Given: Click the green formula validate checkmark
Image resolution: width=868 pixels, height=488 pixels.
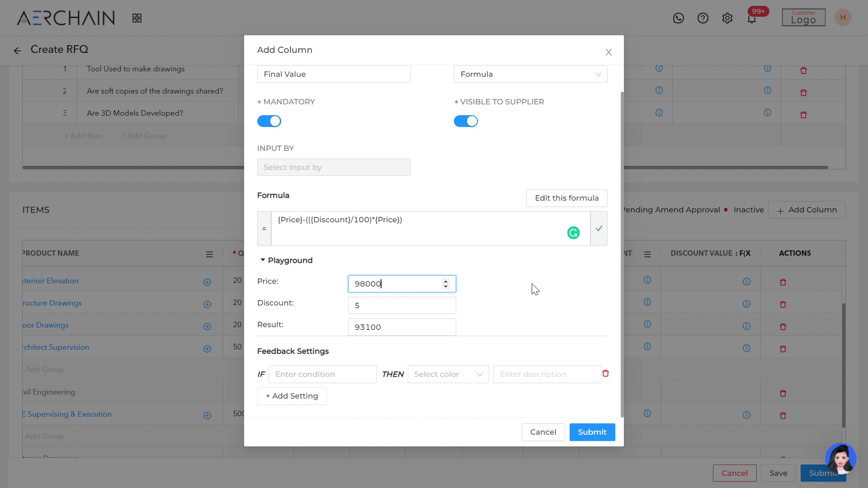Looking at the screenshot, I should point(599,229).
